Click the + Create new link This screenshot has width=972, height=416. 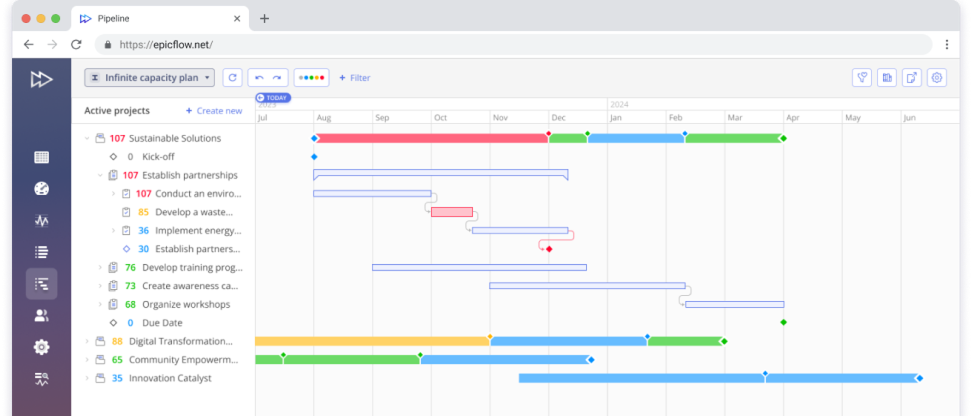point(214,111)
